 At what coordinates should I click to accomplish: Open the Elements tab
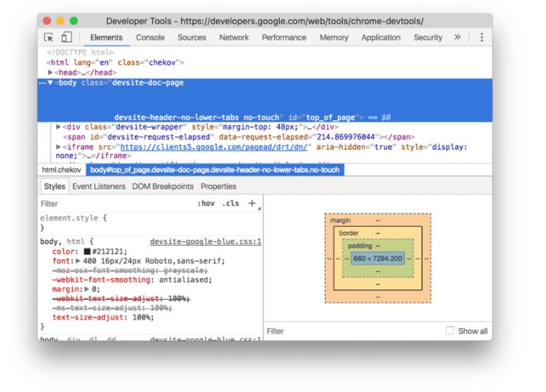pyautogui.click(x=106, y=37)
